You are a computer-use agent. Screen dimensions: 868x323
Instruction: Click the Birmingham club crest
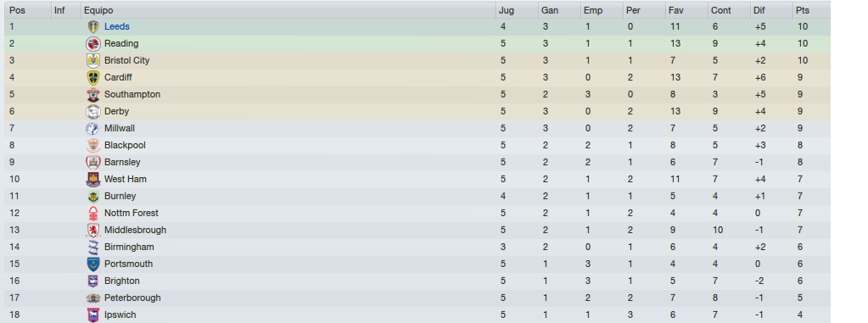point(93,248)
